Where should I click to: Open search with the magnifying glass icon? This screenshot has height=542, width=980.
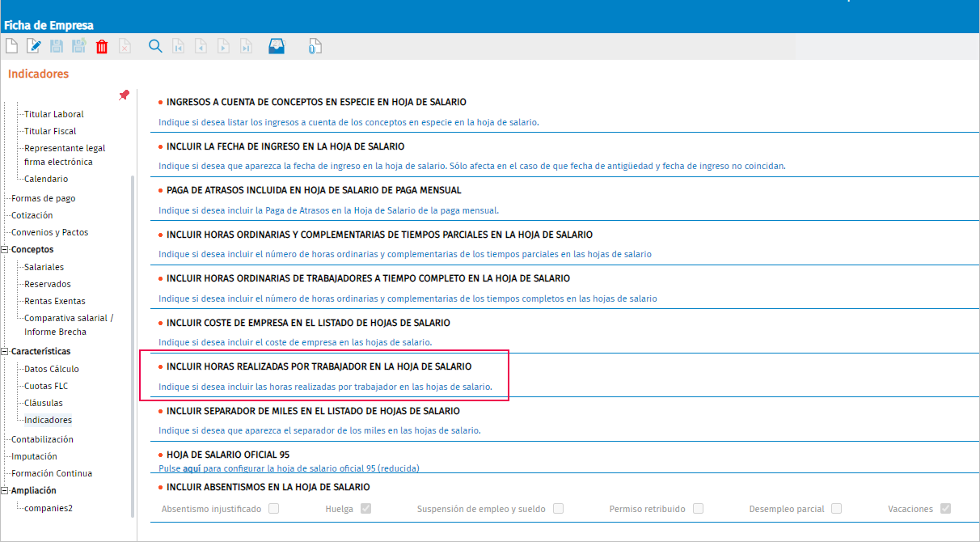pos(155,47)
